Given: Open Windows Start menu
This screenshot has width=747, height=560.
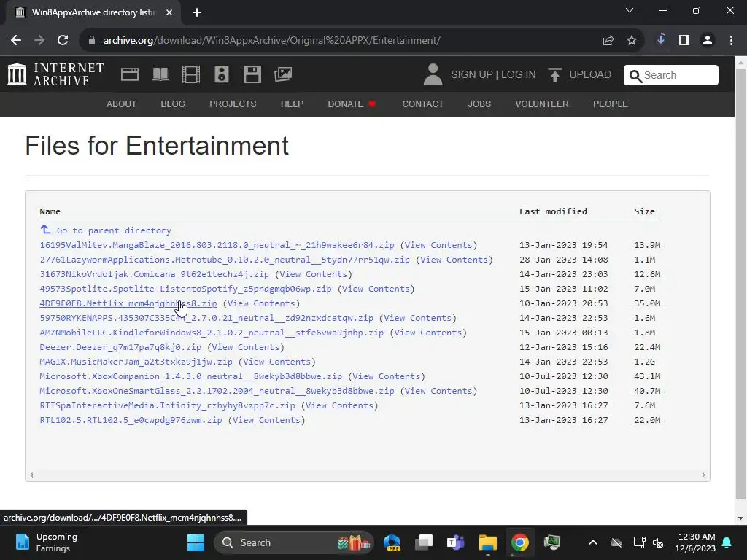Looking at the screenshot, I should [x=196, y=542].
